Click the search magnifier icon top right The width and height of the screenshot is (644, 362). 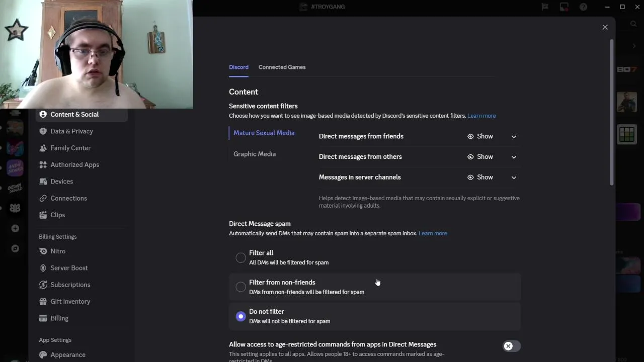(x=633, y=24)
